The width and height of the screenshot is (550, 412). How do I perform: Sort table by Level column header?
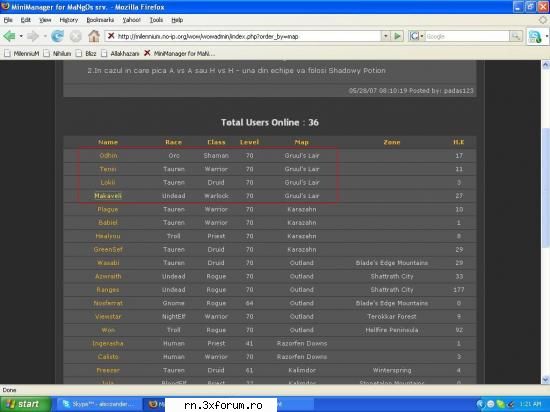point(249,142)
